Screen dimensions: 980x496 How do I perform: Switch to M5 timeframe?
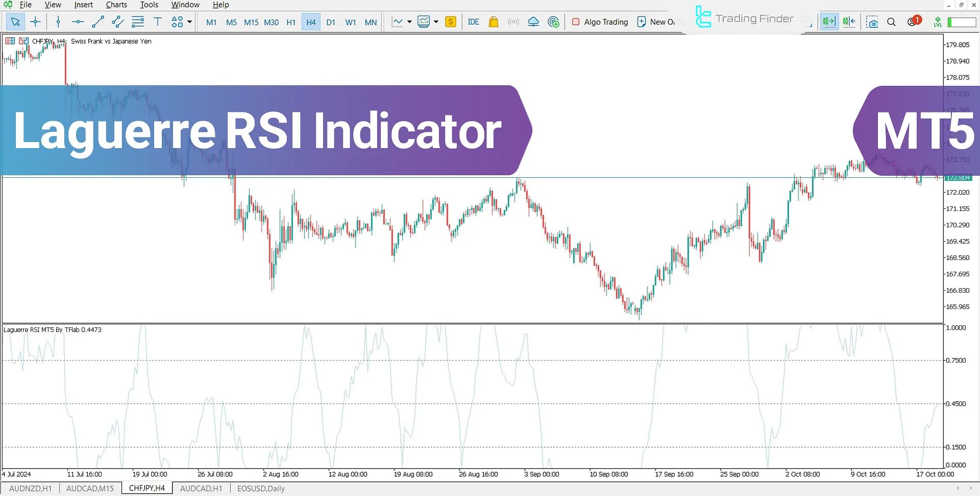click(231, 22)
